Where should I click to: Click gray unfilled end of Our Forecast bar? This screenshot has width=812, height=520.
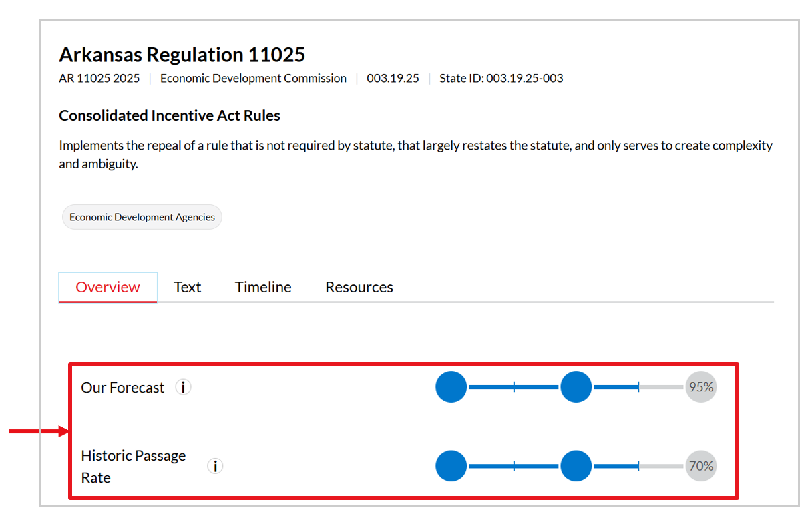pos(661,387)
